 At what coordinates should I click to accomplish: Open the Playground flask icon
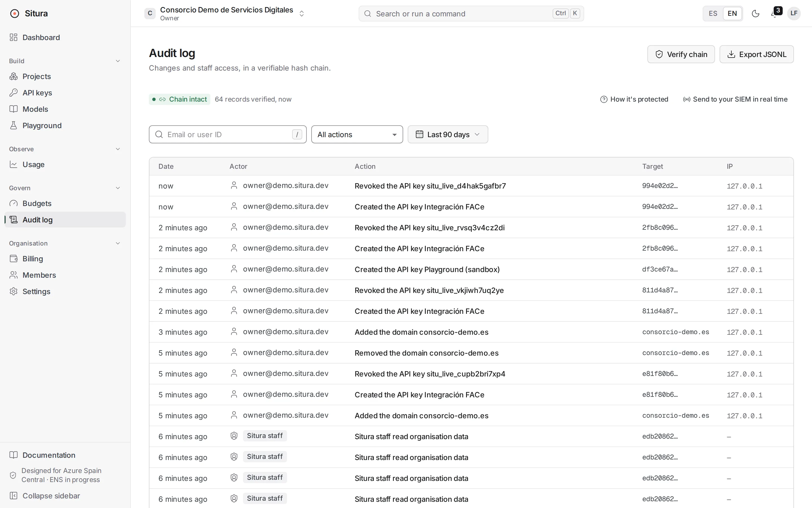14,125
